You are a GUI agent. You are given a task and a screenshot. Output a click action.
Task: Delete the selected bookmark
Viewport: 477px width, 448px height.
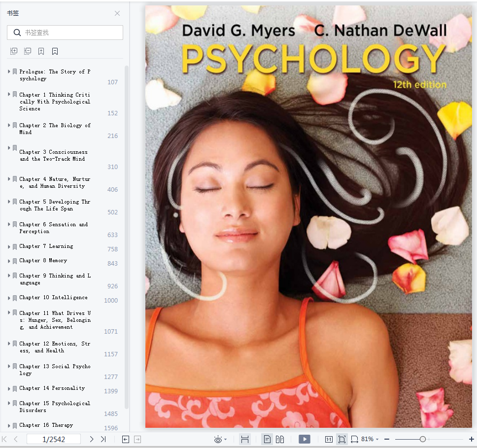pyautogui.click(x=55, y=51)
